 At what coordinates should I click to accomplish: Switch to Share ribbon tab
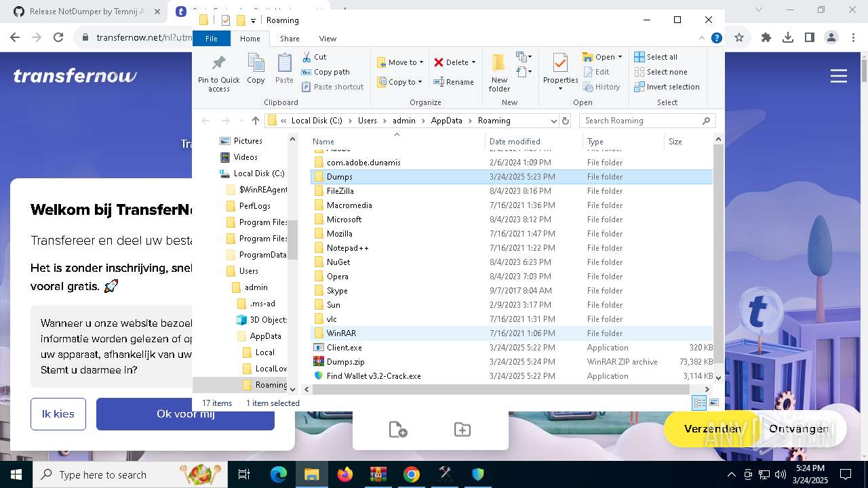290,39
